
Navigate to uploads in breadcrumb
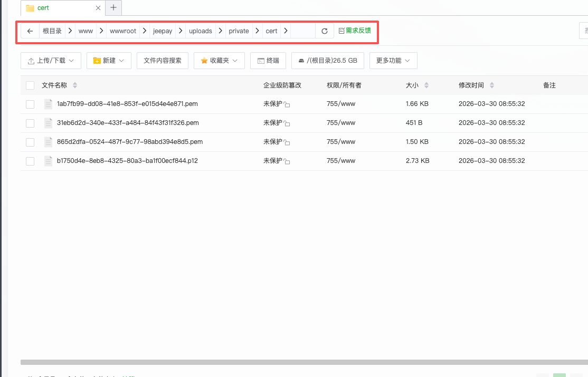[200, 31]
